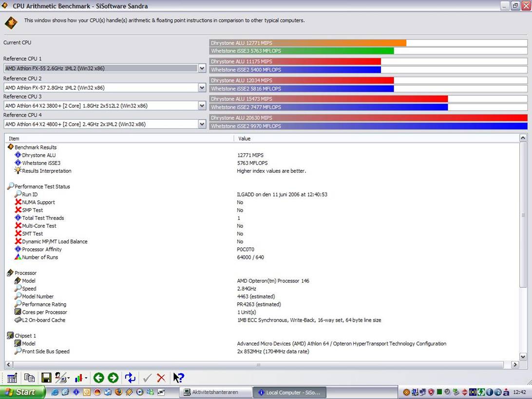Image resolution: width=532 pixels, height=399 pixels.
Task: Select the Processor group row
Action: click(25, 273)
